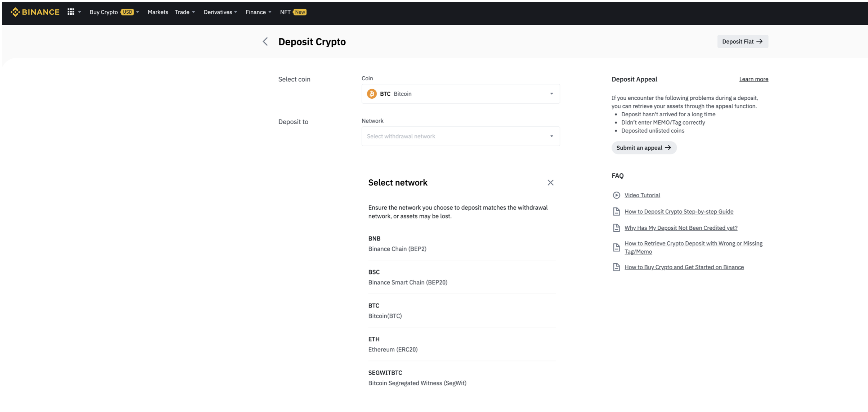
Task: Click Submit an appeal button
Action: pos(644,148)
